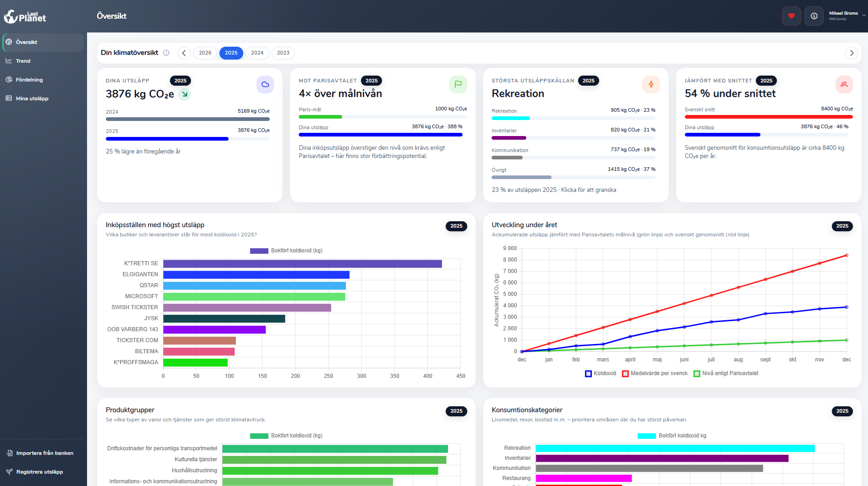
Task: Open the info icon in header
Action: (814, 16)
